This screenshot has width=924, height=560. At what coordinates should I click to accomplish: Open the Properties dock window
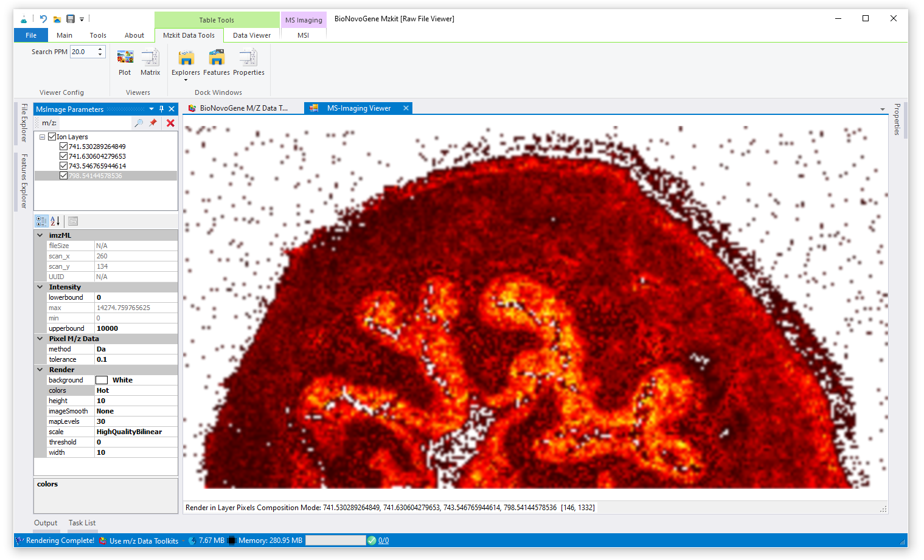pyautogui.click(x=248, y=58)
